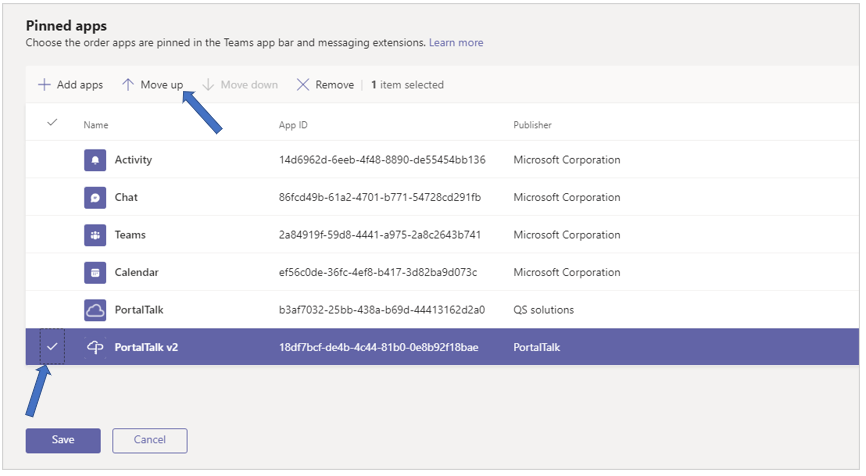The width and height of the screenshot is (866, 476).
Task: Select the Chat app name
Action: point(126,198)
